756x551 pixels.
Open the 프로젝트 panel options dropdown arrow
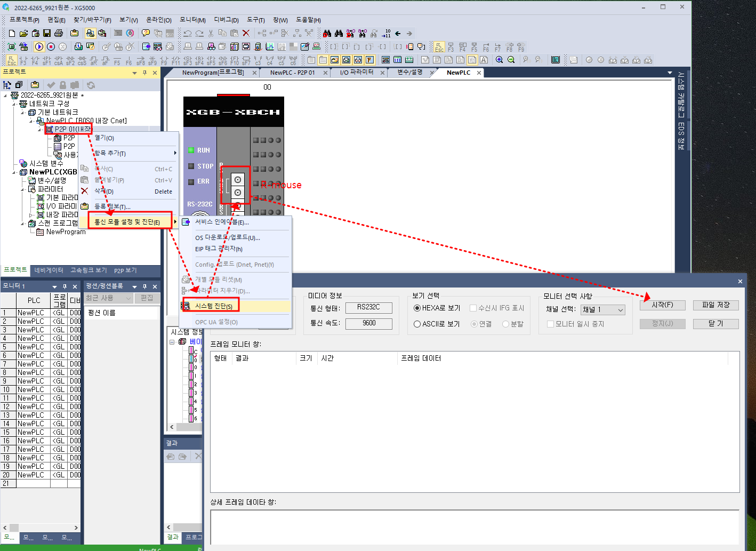point(134,73)
